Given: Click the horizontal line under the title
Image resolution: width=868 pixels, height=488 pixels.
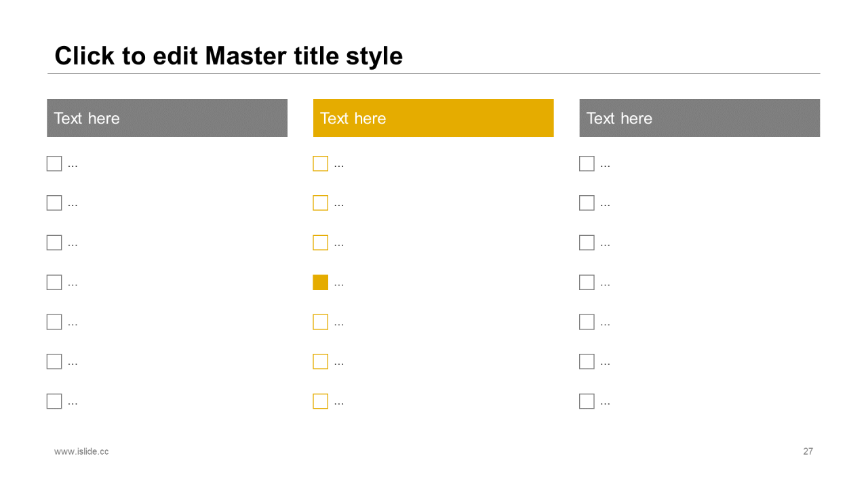Looking at the screenshot, I should [433, 73].
